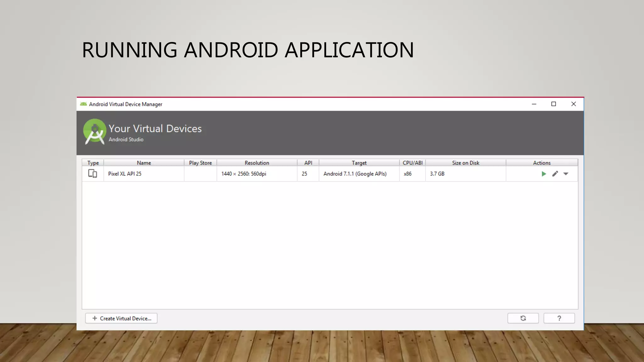
Task: Close the Android Virtual Device Manager window
Action: coord(574,104)
